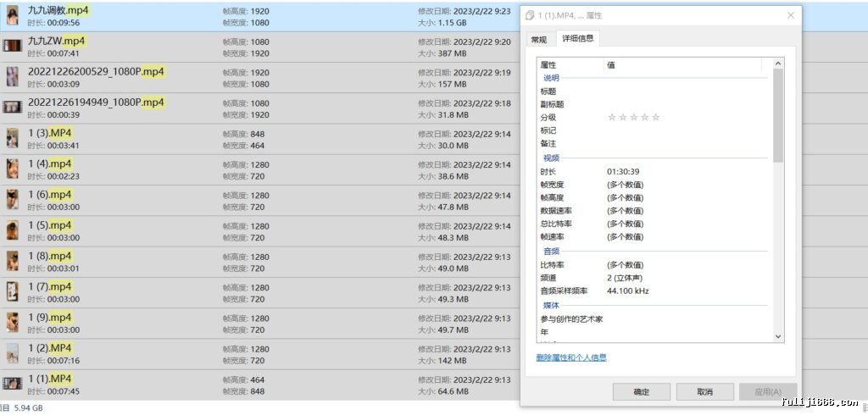Click the 1 (4).mp4 file icon

tap(12, 169)
